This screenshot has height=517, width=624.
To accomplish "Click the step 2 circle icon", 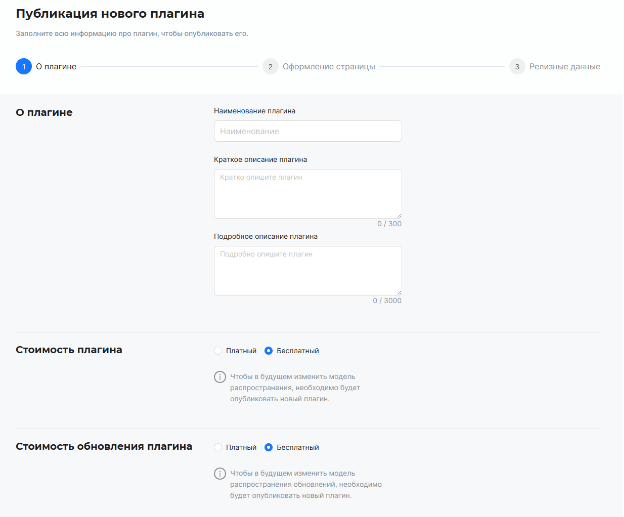I will tap(270, 67).
